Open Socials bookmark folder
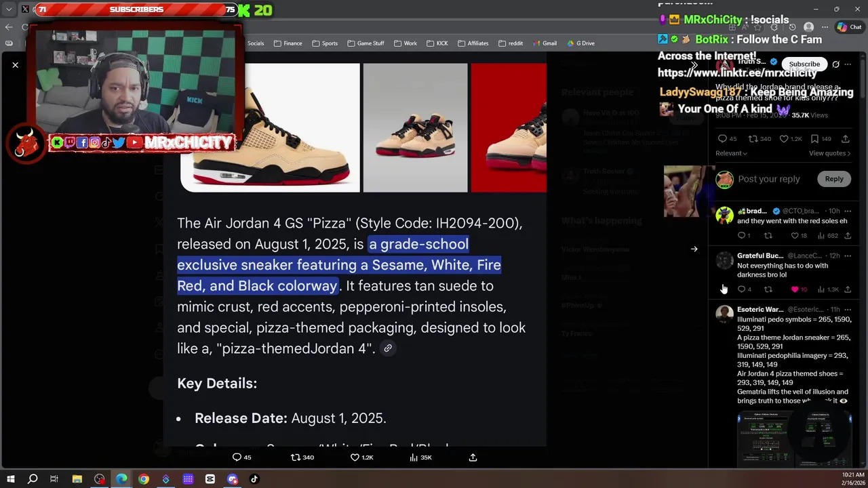The height and width of the screenshot is (488, 868). coord(250,43)
